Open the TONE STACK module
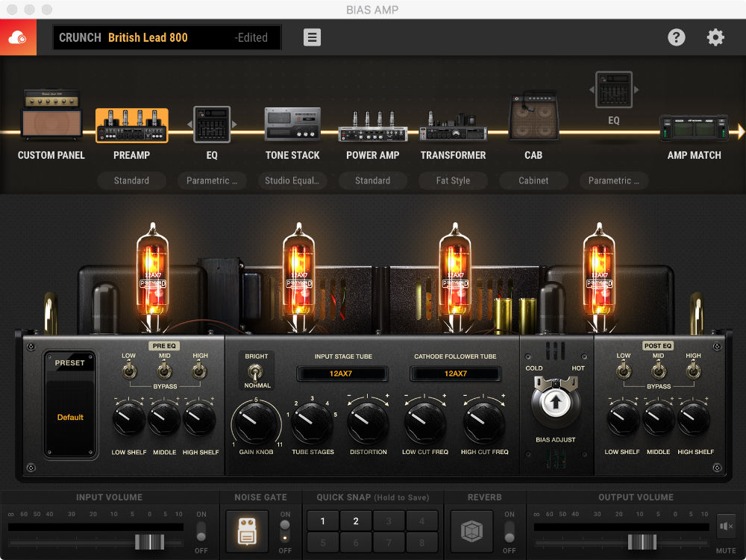 click(x=292, y=125)
